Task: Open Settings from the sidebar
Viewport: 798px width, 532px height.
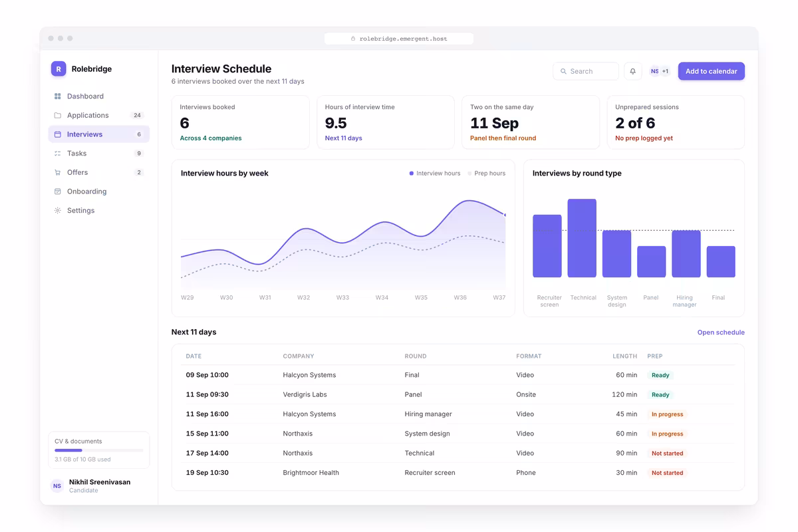Action: click(98, 210)
